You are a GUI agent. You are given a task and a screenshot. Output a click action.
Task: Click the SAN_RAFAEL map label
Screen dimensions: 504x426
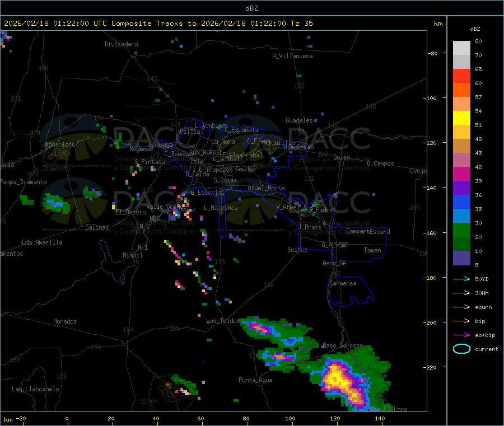pos(206,152)
